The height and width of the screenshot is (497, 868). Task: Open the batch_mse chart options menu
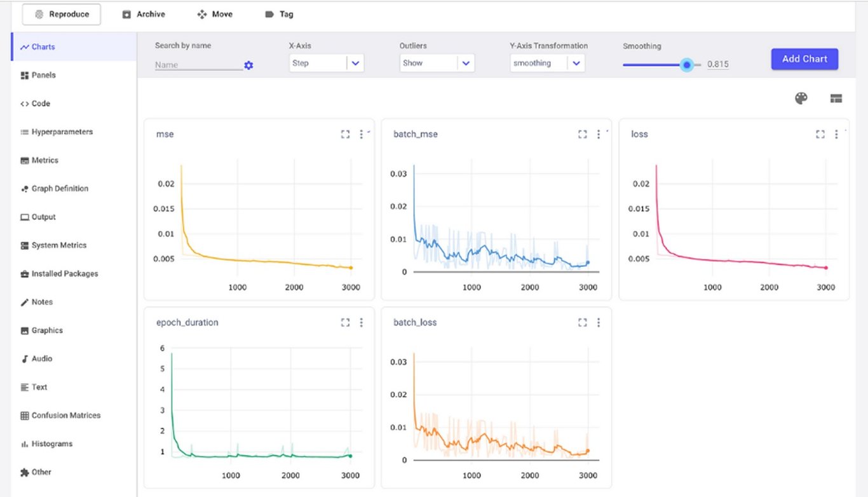(x=598, y=134)
